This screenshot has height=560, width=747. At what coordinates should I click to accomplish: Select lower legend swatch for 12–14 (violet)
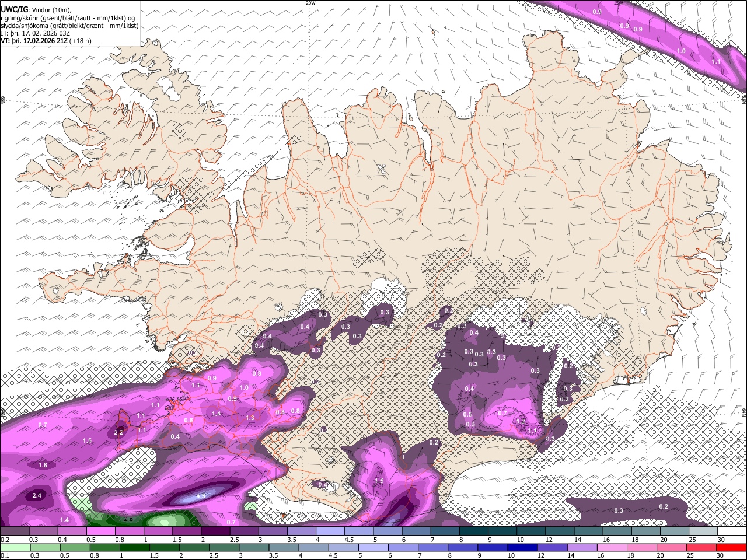tap(552, 547)
